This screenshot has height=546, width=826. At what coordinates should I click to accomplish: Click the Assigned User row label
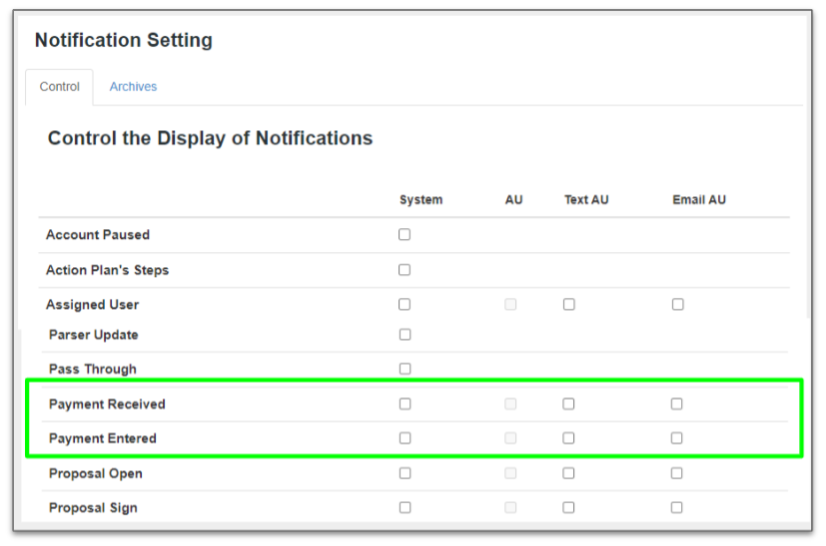[92, 305]
